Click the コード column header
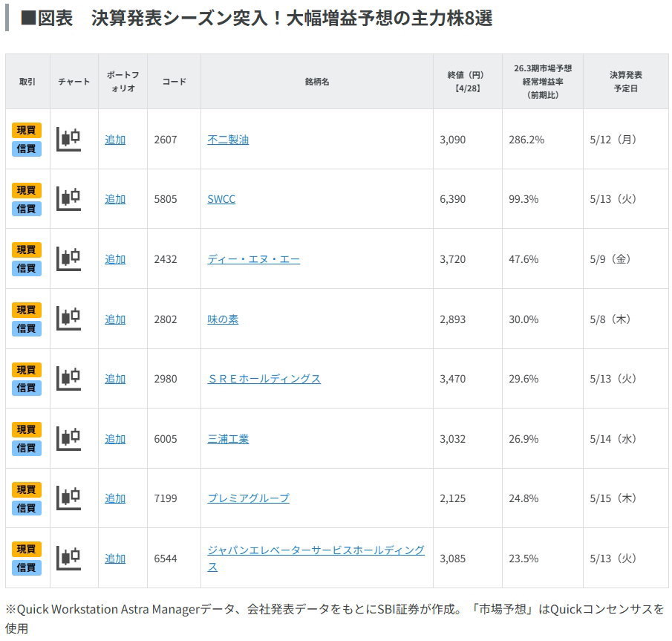Viewport: 672px width, 641px height. coord(174,82)
